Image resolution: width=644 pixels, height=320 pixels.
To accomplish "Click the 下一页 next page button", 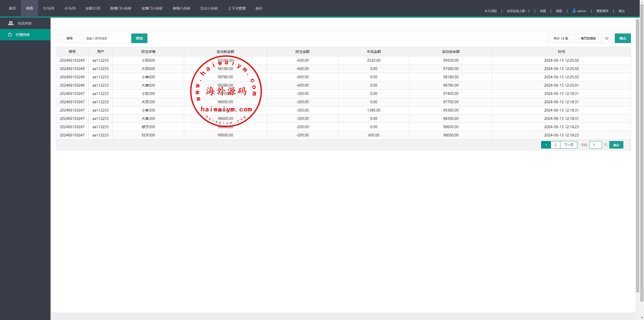I will point(569,145).
